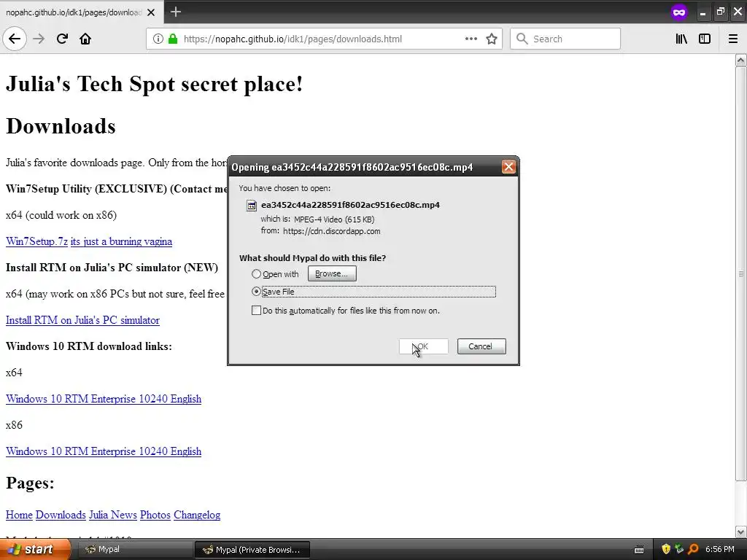The height and width of the screenshot is (560, 747).
Task: Click the Windows 10 RTM download links text
Action: click(88, 346)
